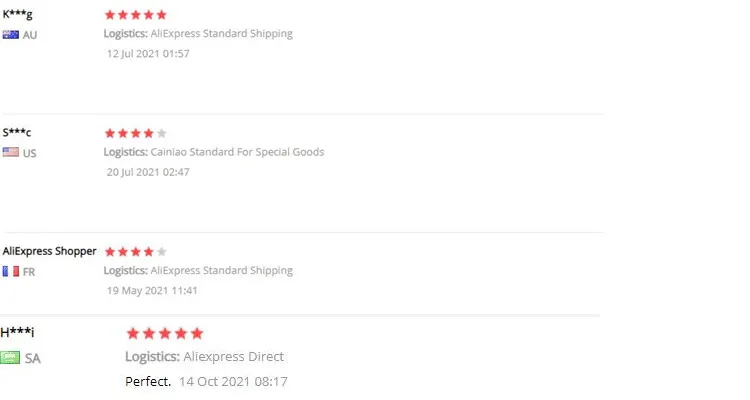Click the Aliexpress Direct logistics text

click(x=233, y=356)
